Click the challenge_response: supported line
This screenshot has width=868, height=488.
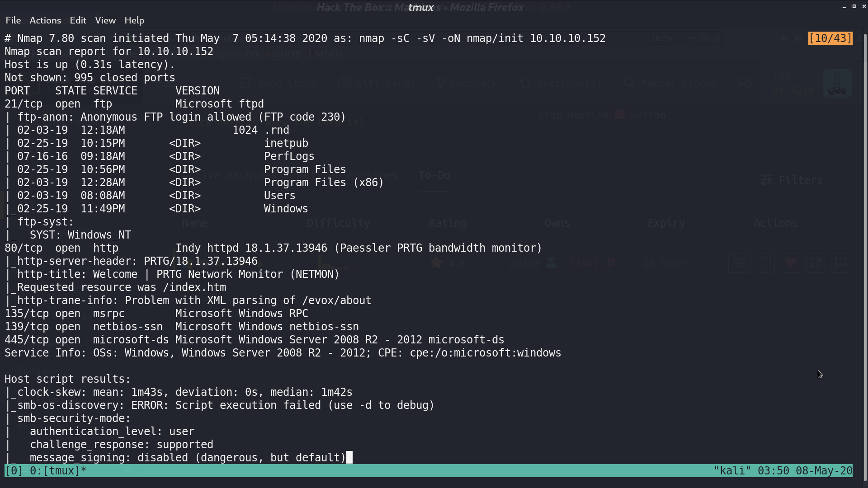[109, 445]
